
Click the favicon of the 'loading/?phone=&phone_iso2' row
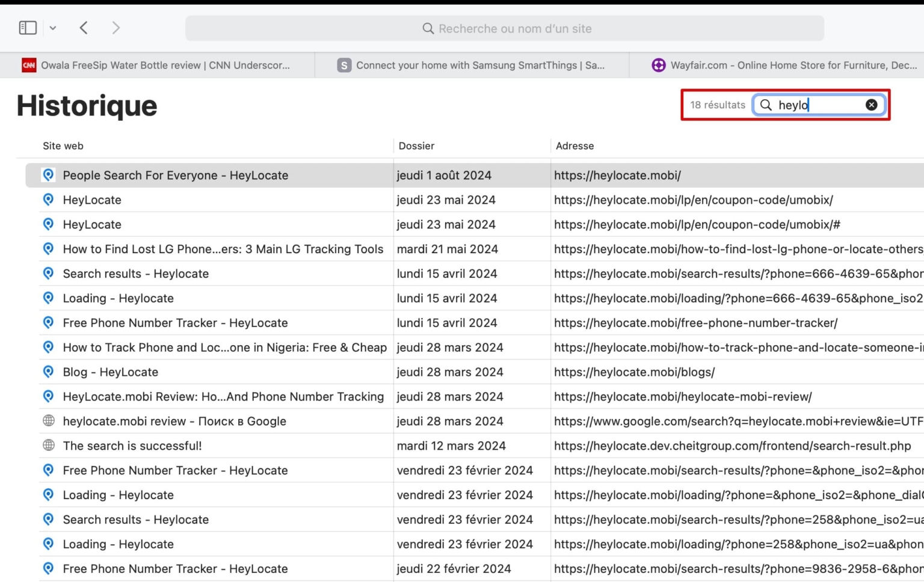48,495
